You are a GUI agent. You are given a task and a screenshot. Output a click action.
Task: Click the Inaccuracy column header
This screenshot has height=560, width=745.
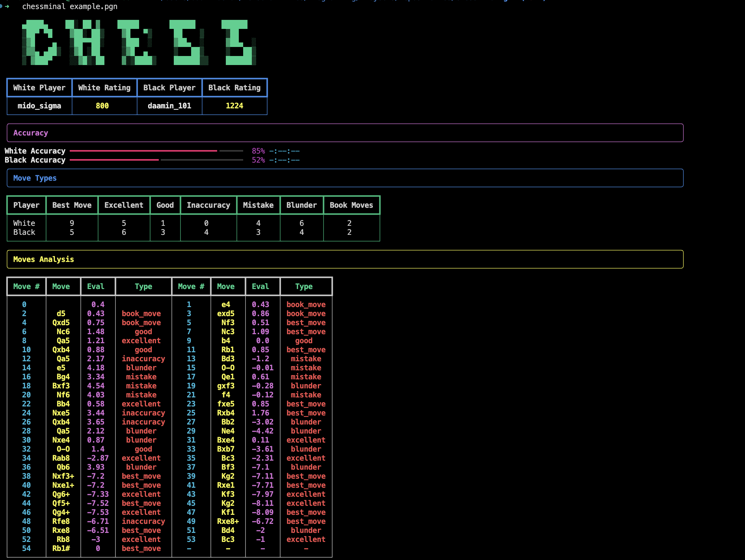coord(208,205)
